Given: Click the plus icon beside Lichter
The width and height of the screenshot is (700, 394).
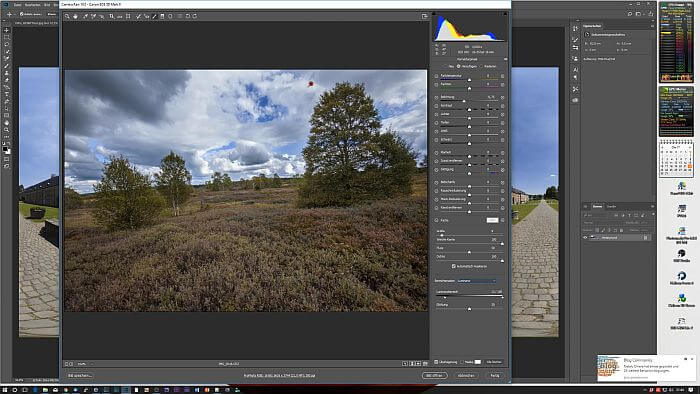Looking at the screenshot, I should point(502,114).
